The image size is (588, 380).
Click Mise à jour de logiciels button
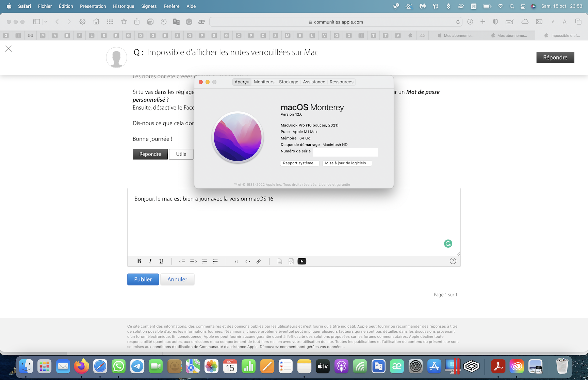tap(347, 163)
